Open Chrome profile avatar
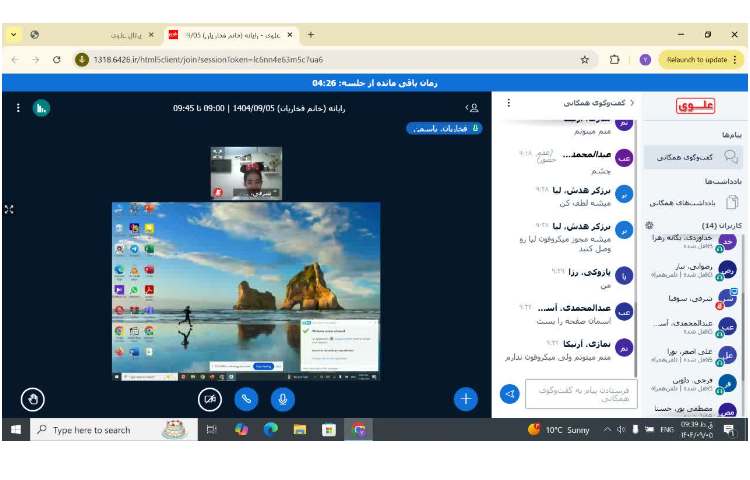The image size is (750, 480). [x=645, y=60]
